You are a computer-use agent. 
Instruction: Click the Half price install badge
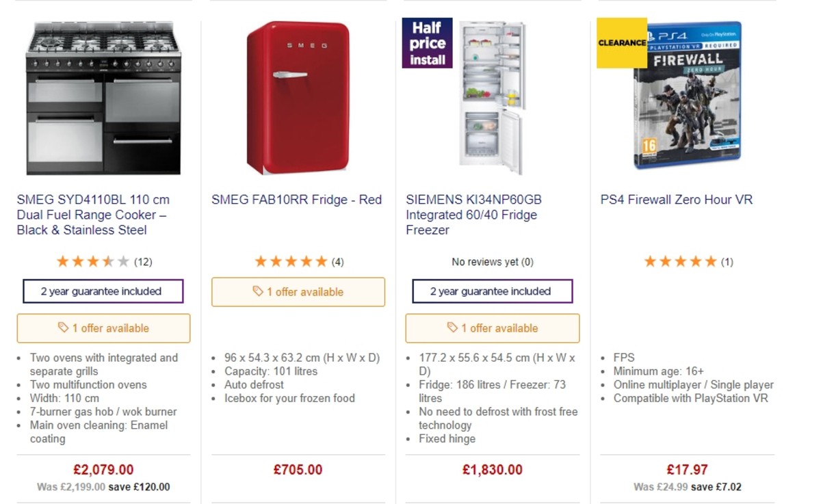pyautogui.click(x=427, y=42)
